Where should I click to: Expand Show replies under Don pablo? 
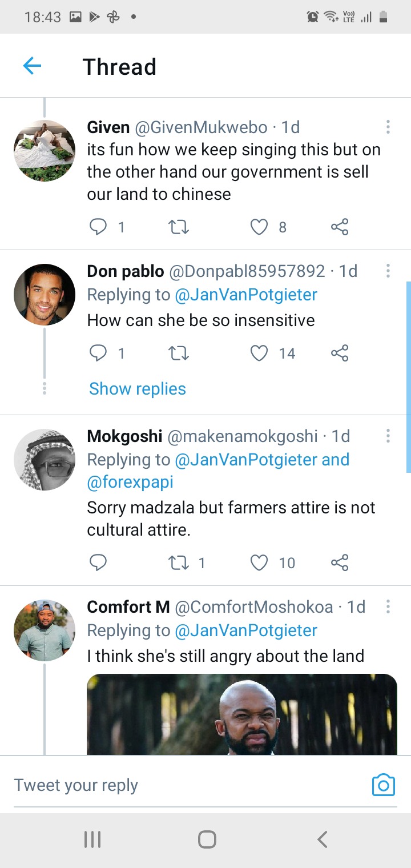coord(138,389)
